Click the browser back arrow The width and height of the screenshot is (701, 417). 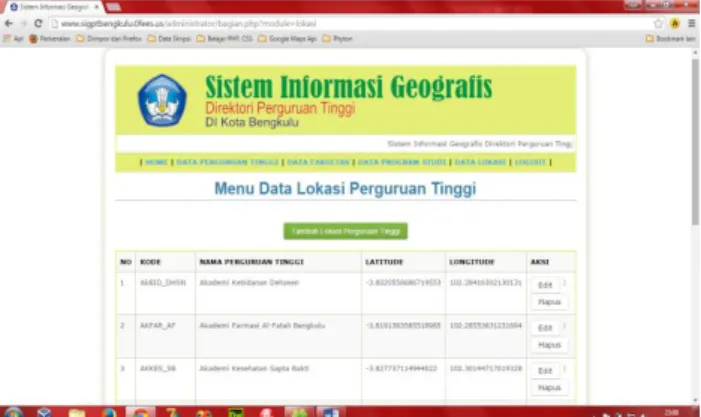coord(8,24)
